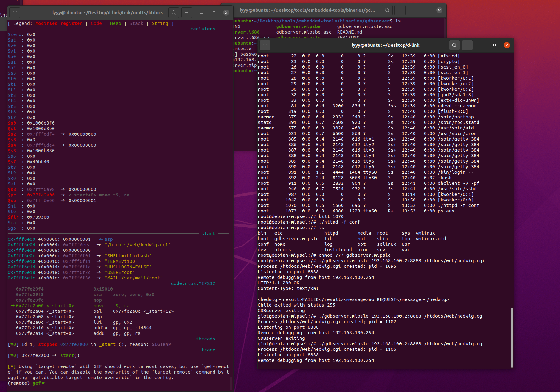
Task: Maximize the gdbserver binaries terminal window
Action: [427, 10]
